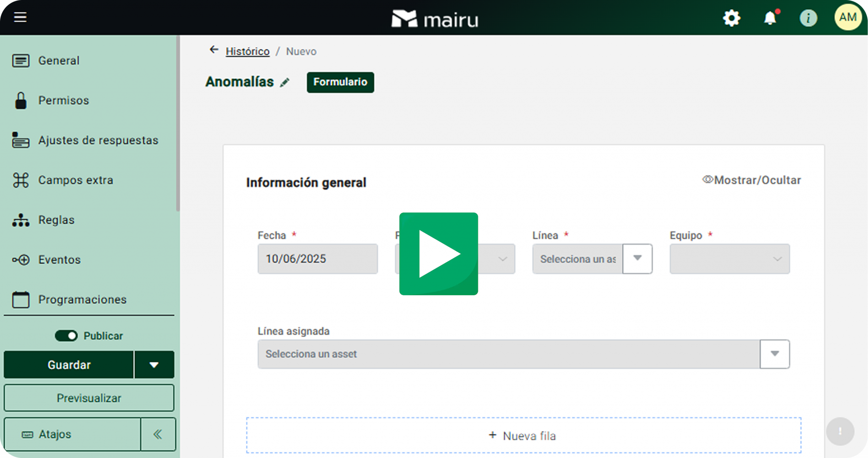Play the video overlay

click(x=438, y=254)
